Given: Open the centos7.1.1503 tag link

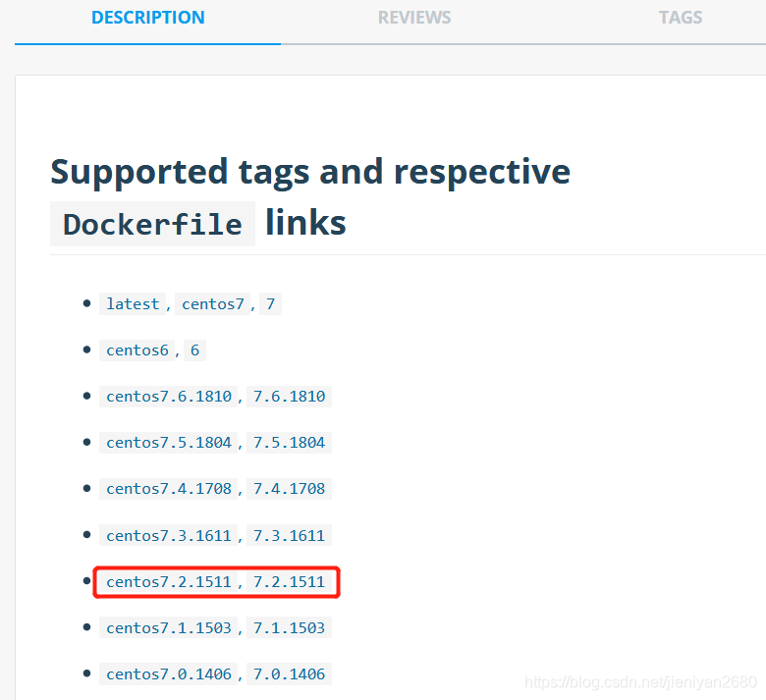Looking at the screenshot, I should coord(169,627).
